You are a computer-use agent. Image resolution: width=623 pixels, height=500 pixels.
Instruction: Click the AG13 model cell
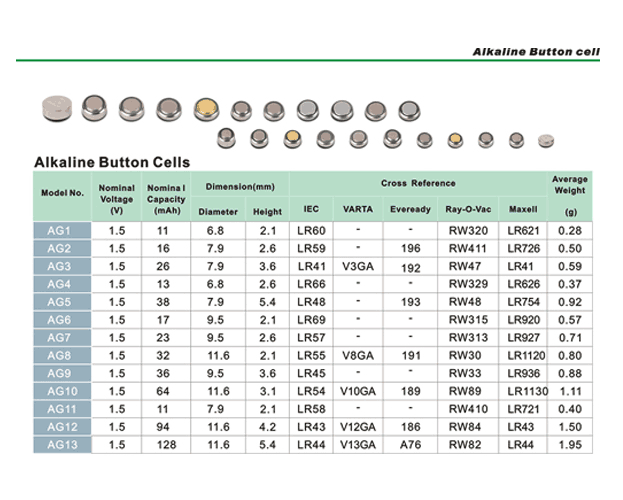62,443
